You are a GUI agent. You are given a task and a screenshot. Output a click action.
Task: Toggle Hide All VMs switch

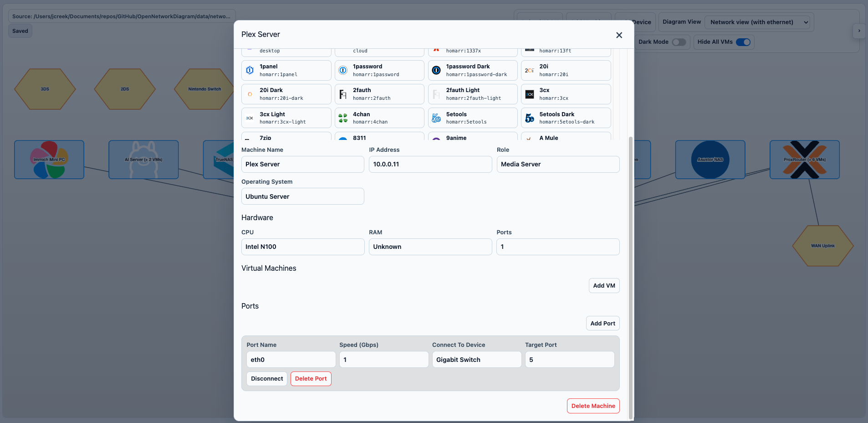click(743, 42)
